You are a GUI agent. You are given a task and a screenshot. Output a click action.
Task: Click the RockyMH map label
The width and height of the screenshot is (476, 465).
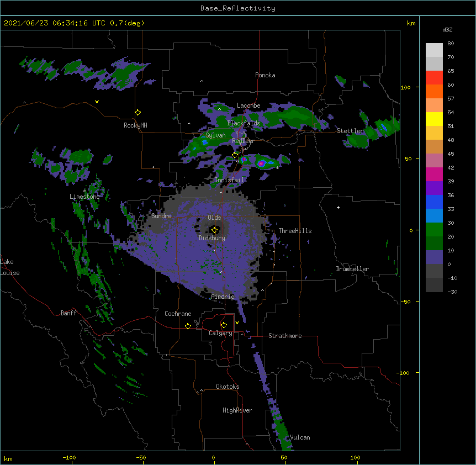click(135, 125)
